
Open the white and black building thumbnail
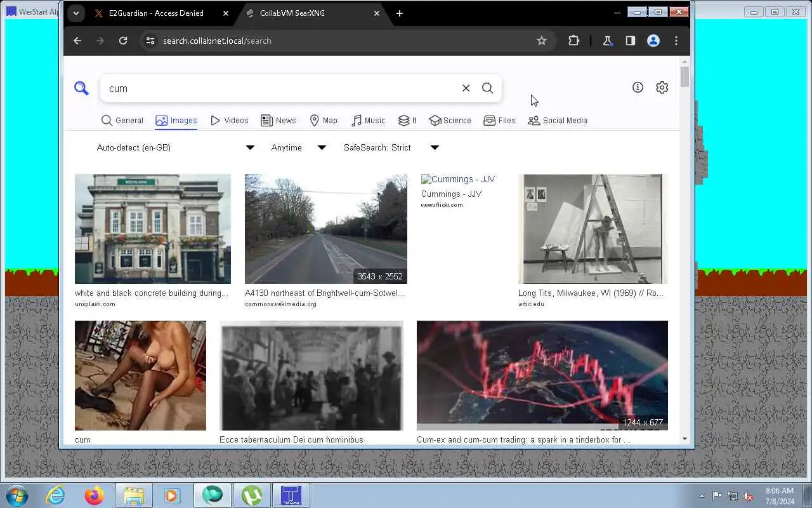[153, 229]
